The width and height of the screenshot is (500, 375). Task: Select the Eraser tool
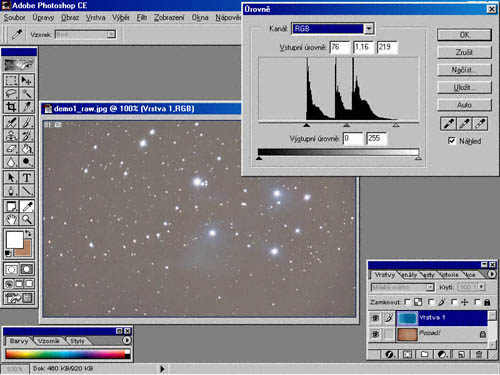(x=11, y=149)
